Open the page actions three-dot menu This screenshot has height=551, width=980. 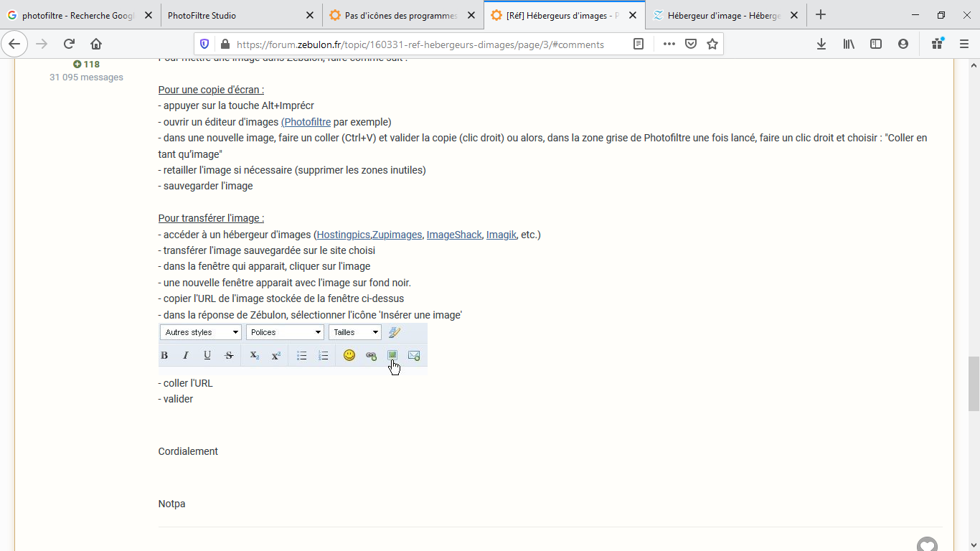[669, 44]
